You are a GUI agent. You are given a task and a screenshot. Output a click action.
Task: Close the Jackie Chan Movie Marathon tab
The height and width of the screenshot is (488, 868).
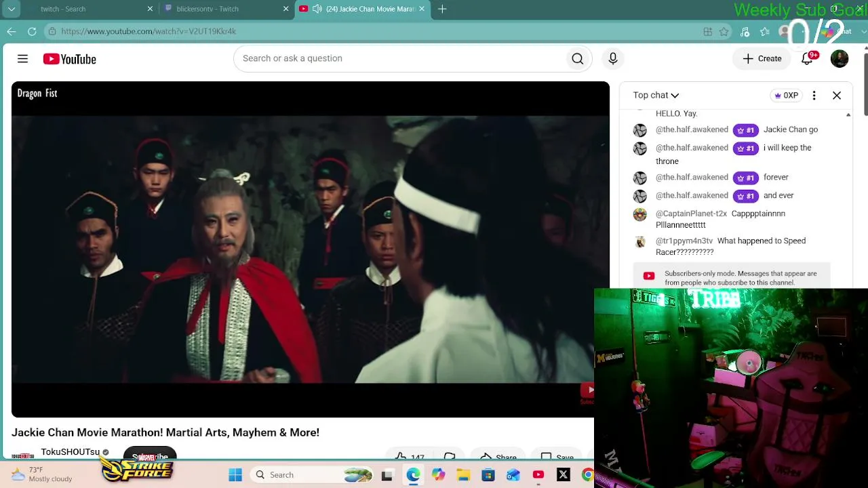click(422, 9)
